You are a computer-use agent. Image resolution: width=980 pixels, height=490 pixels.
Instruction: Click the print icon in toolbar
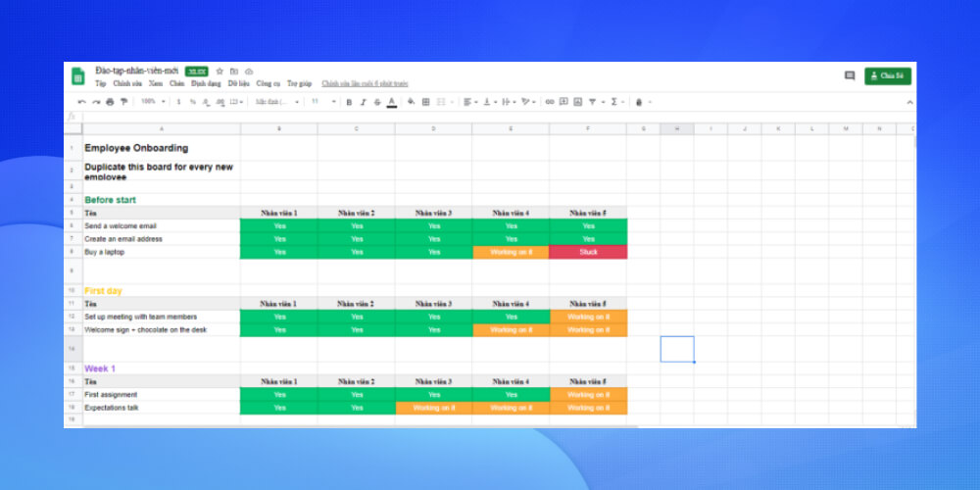pos(110,102)
